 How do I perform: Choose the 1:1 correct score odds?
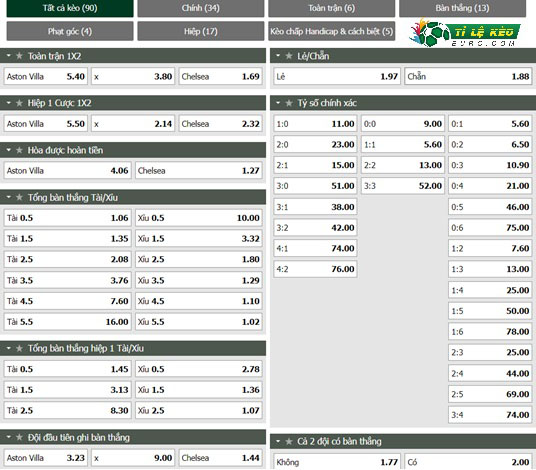pyautogui.click(x=403, y=145)
